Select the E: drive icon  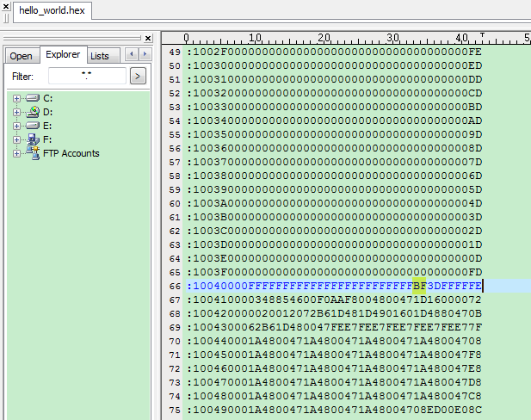[33, 126]
